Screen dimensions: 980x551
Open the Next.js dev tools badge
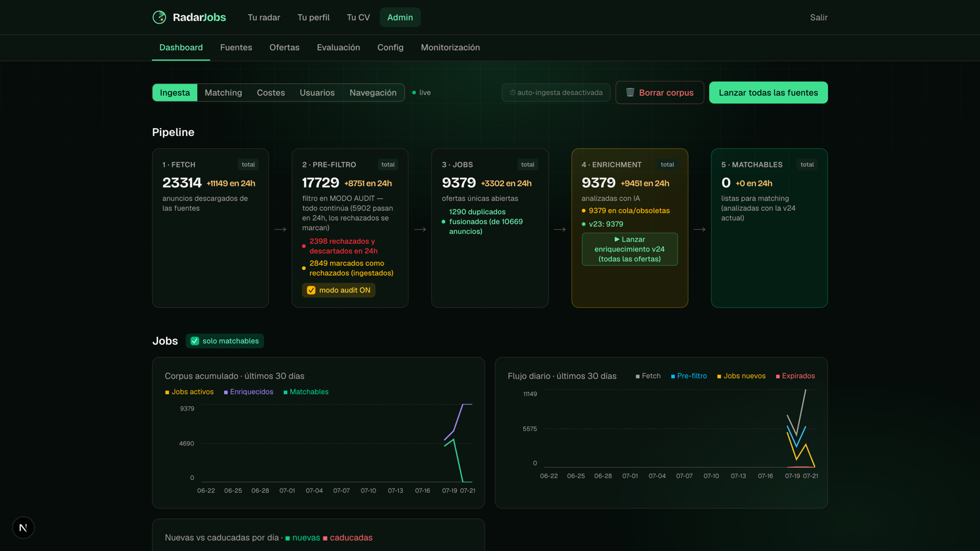(x=23, y=528)
